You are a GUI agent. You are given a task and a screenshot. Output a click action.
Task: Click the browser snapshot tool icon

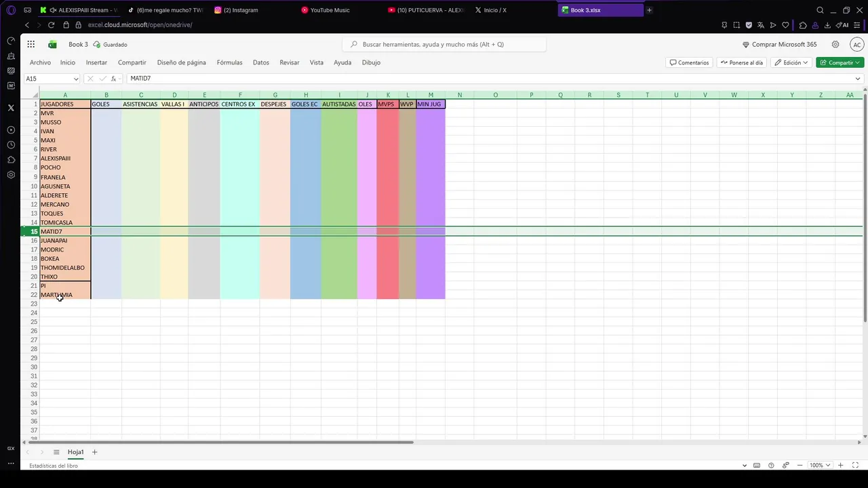coord(736,25)
